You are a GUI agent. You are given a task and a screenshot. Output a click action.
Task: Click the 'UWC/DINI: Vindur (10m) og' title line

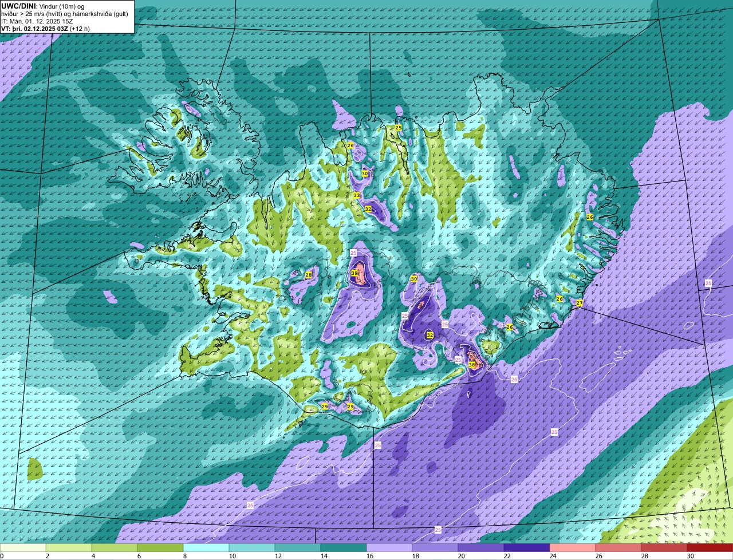click(x=44, y=6)
